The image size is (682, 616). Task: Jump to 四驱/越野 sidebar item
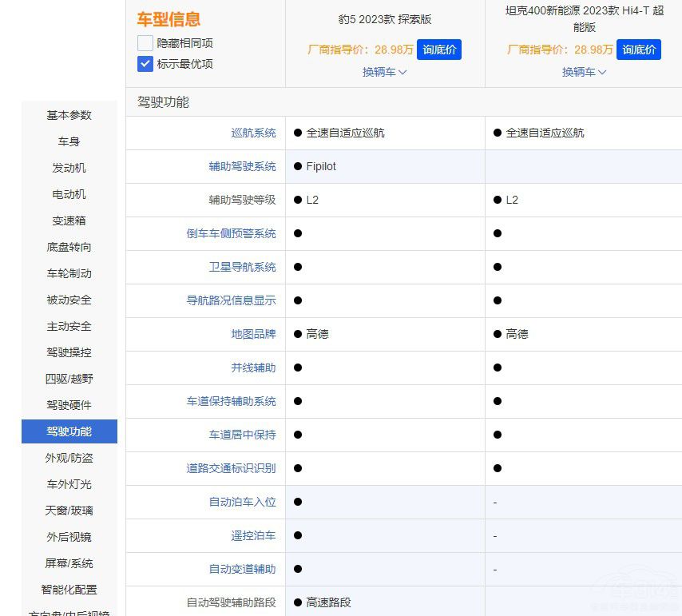tap(69, 379)
